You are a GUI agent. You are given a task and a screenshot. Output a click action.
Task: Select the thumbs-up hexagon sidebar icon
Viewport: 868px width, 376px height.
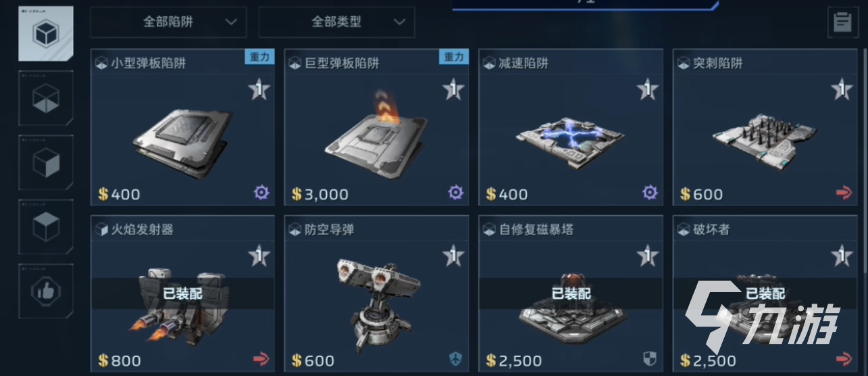(x=46, y=291)
